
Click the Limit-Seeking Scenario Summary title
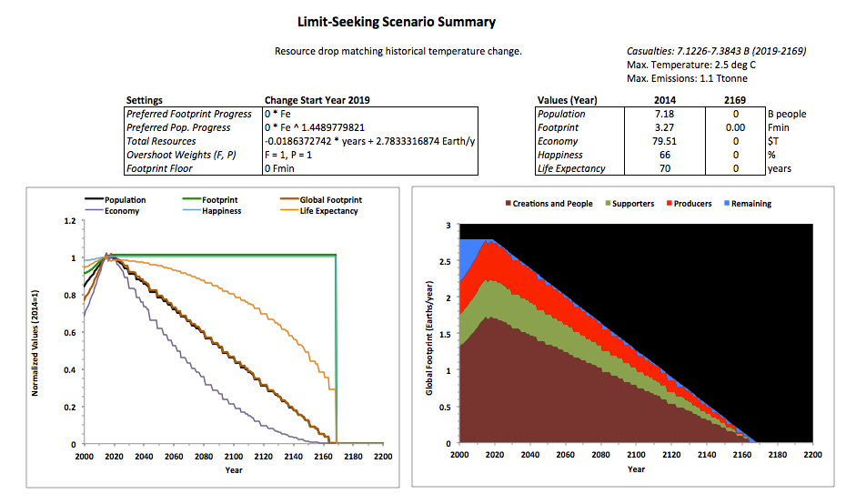[397, 22]
